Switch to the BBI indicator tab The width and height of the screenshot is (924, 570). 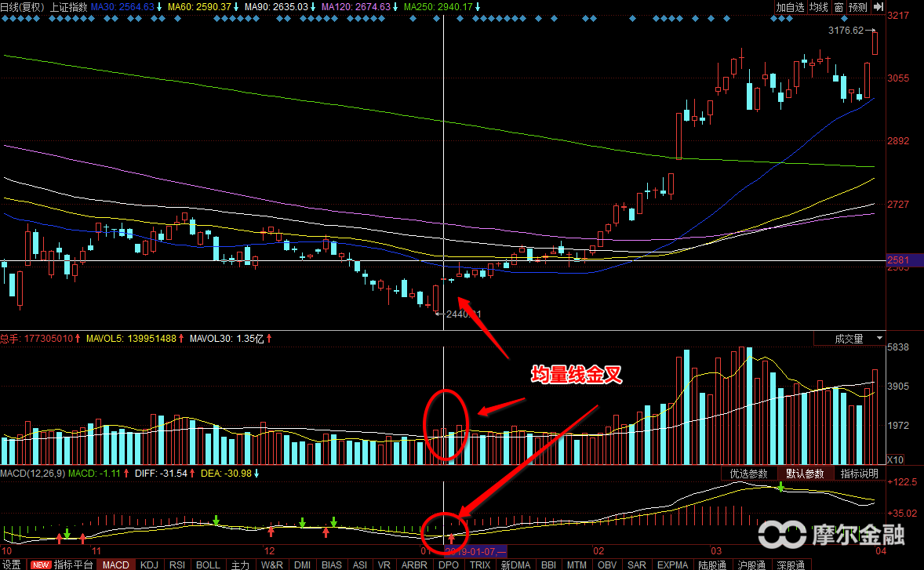coord(548,565)
